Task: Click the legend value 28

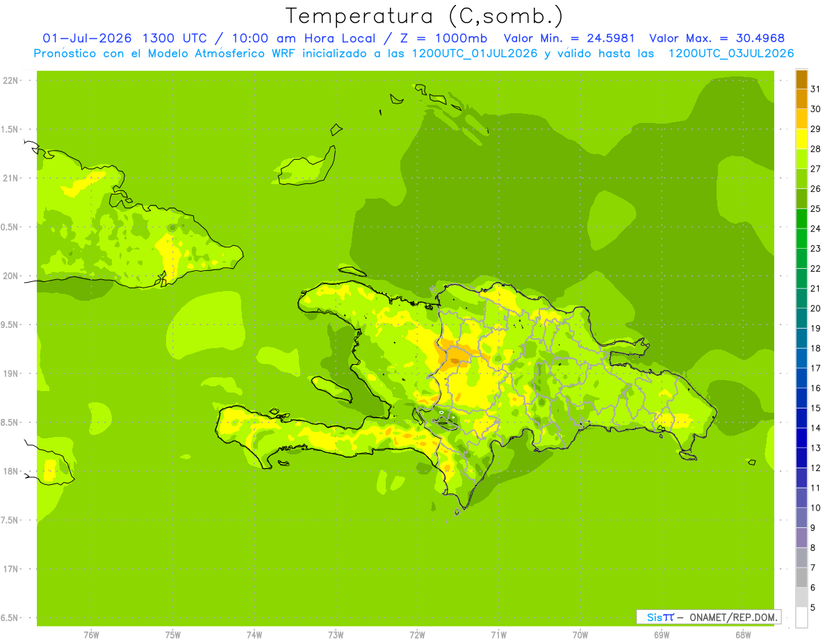Action: [x=816, y=149]
